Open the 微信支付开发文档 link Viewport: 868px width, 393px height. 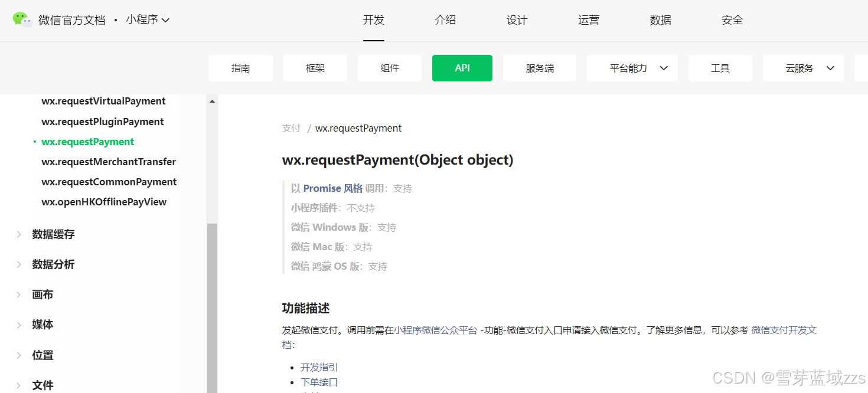[x=784, y=330]
